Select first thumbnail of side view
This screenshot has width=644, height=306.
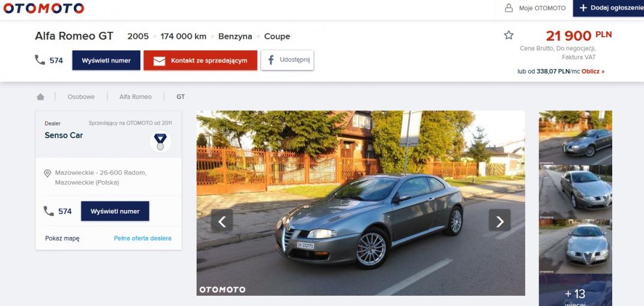pyautogui.click(x=576, y=137)
